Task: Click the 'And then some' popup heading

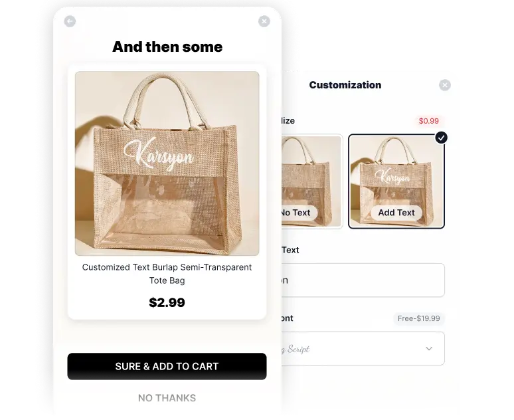Action: (167, 47)
